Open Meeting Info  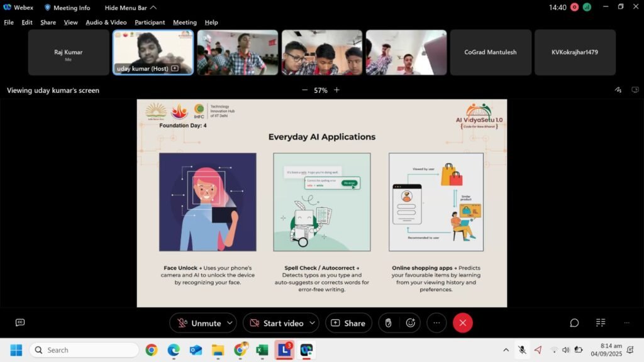[x=67, y=8]
